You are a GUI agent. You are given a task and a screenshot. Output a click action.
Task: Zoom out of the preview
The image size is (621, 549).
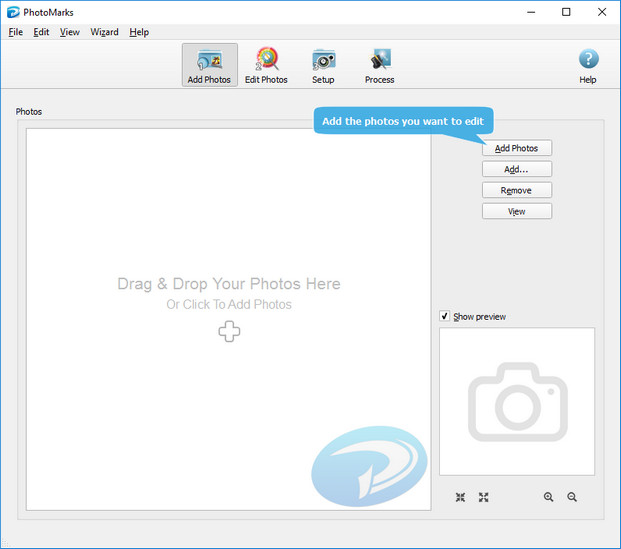(x=572, y=497)
